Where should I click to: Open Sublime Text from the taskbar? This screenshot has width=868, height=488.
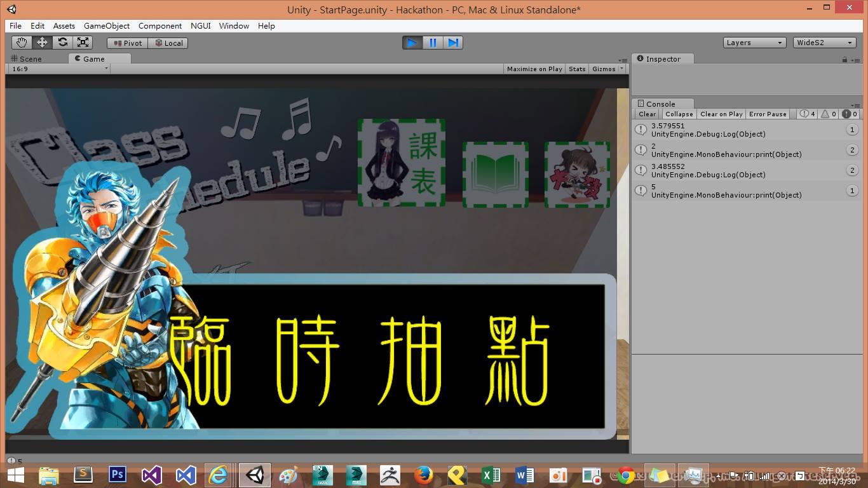83,475
